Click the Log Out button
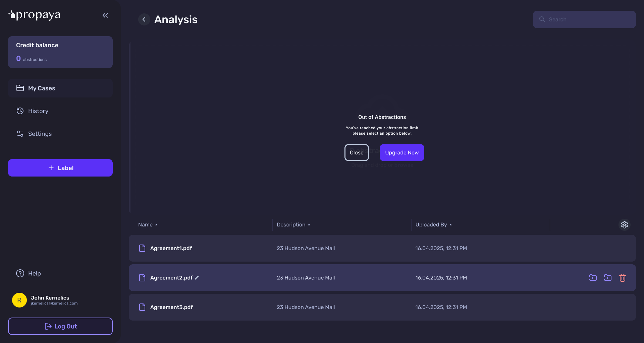Viewport: 644px width, 343px height. coord(60,326)
